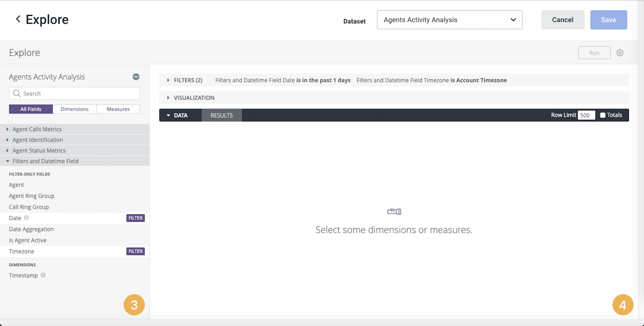The image size is (644, 326).
Task: Click the search magnifier in the field panel
Action: coord(16,93)
